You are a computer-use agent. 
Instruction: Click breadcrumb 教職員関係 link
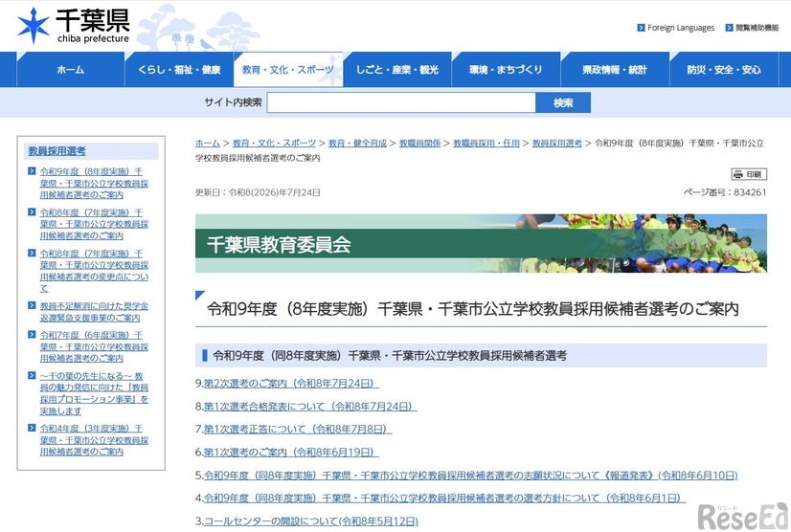419,144
